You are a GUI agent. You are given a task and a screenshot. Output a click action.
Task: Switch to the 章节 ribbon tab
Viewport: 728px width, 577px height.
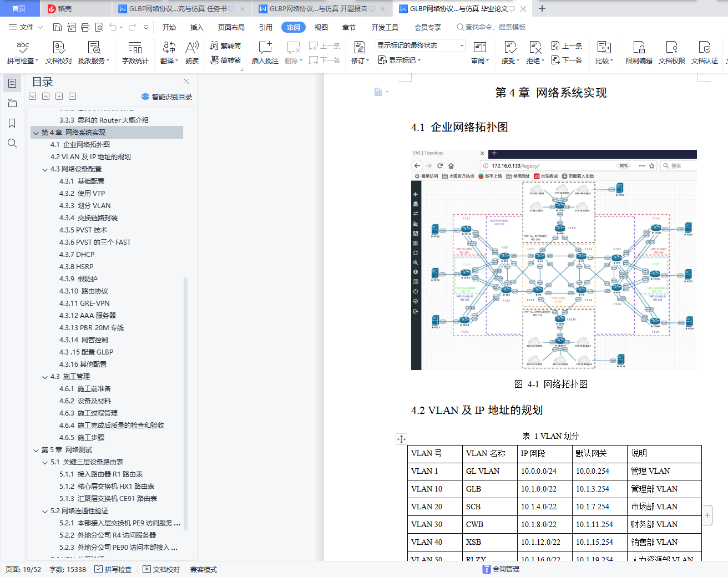tap(349, 27)
